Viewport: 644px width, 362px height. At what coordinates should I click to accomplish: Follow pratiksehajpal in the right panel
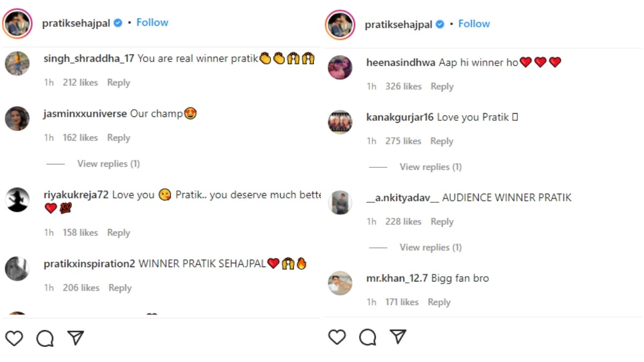pyautogui.click(x=474, y=24)
